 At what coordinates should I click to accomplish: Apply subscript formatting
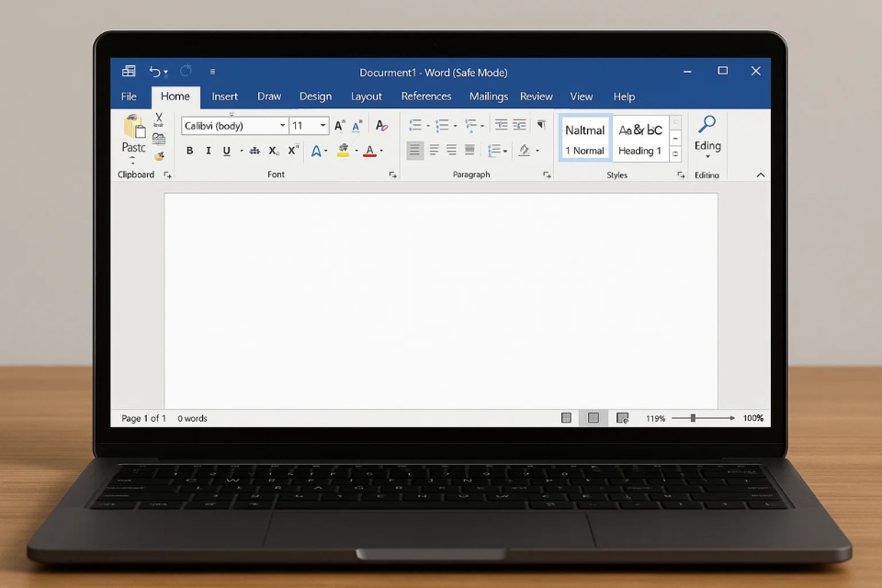tap(273, 150)
